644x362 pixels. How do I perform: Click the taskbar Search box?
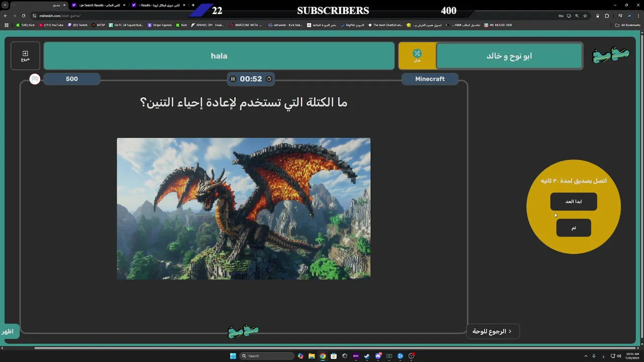pyautogui.click(x=266, y=356)
